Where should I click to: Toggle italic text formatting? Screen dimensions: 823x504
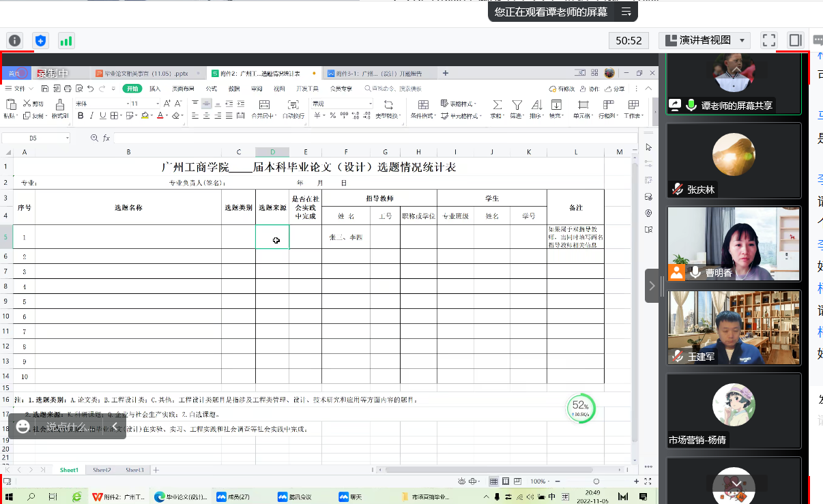(x=91, y=116)
